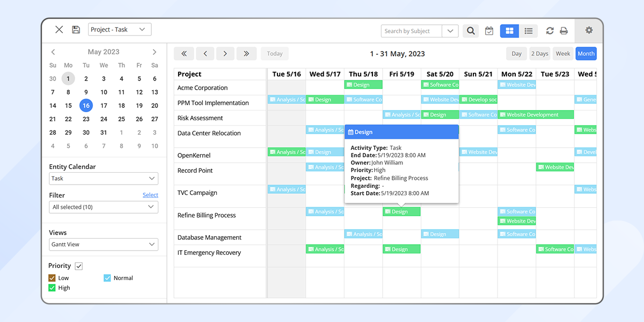Open Website Development task in Risk Assessment row
Image resolution: width=644 pixels, height=322 pixels.
click(x=536, y=115)
